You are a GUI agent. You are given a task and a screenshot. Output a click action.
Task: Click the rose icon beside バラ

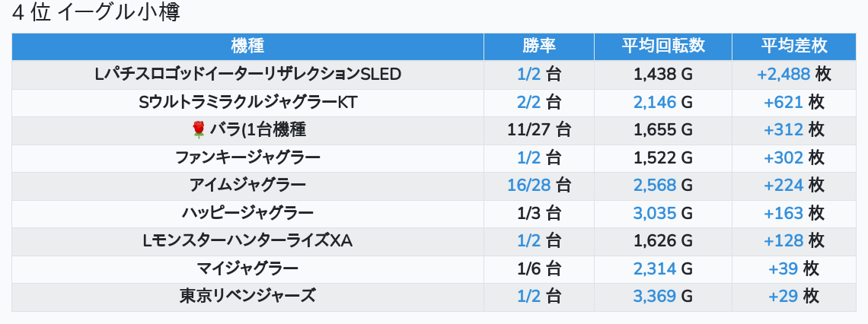199,130
